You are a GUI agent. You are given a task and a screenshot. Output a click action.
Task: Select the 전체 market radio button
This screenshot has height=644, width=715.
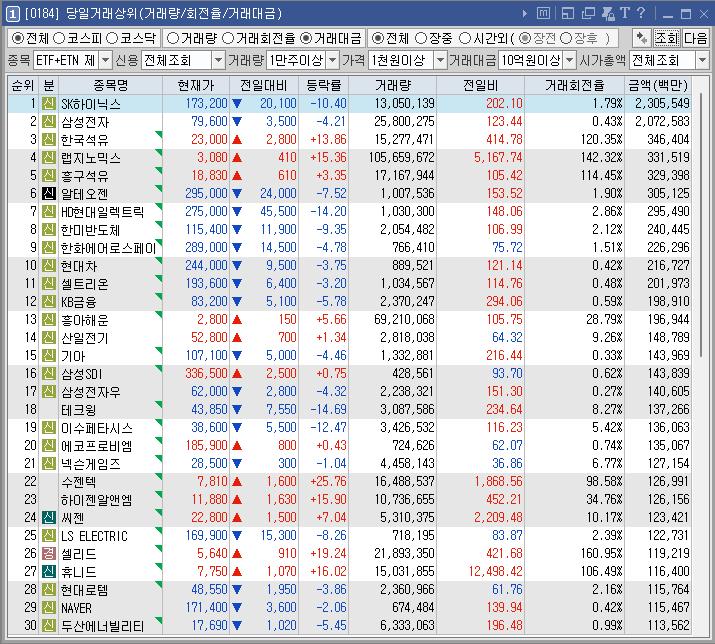coord(17,38)
